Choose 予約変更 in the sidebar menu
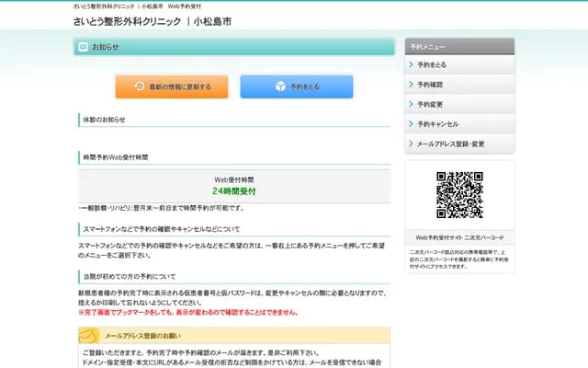The image size is (588, 368). (x=430, y=104)
